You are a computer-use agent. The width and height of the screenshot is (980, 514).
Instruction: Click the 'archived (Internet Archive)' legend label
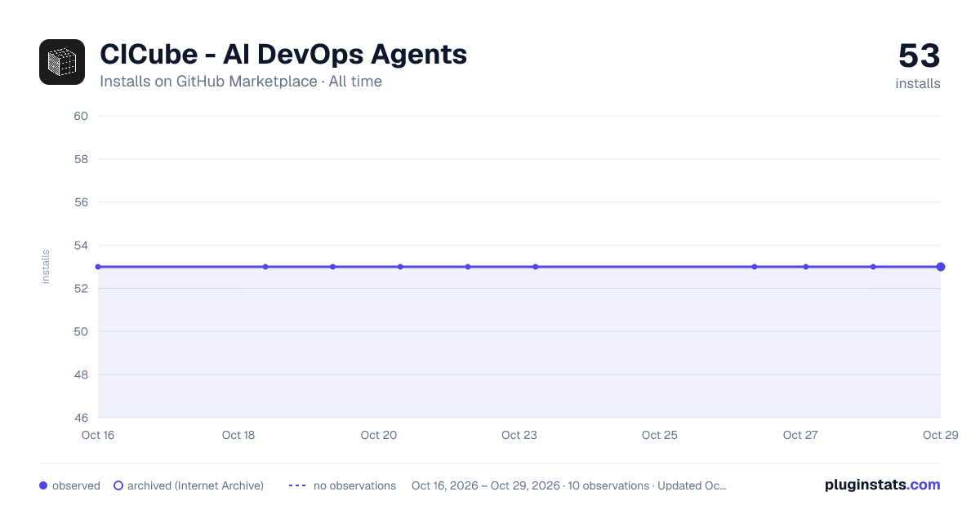coord(195,485)
